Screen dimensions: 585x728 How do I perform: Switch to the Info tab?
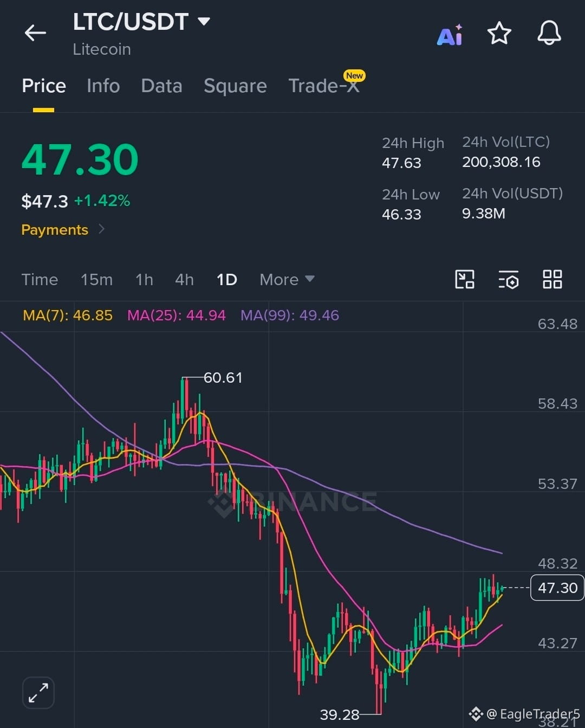click(x=103, y=86)
